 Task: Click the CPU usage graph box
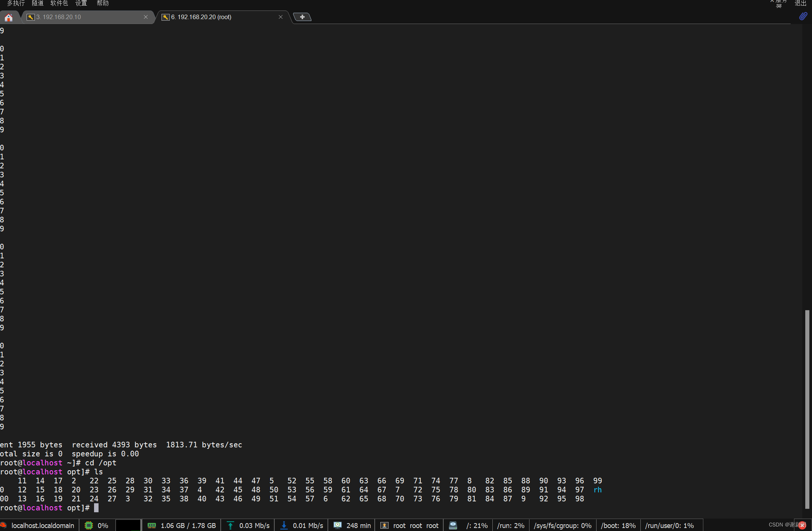128,525
